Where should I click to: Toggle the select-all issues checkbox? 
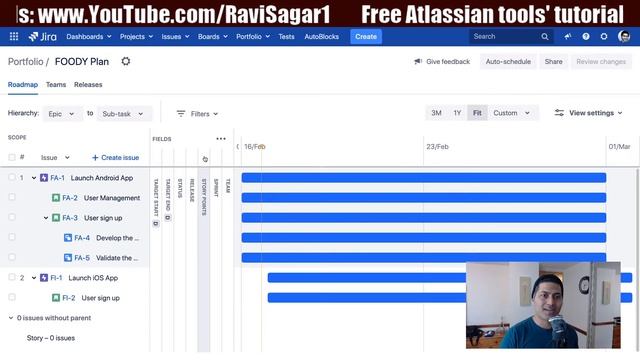[12, 157]
